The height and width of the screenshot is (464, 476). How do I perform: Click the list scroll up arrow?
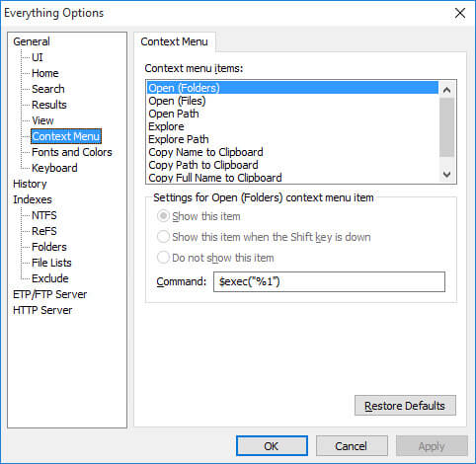point(446,90)
